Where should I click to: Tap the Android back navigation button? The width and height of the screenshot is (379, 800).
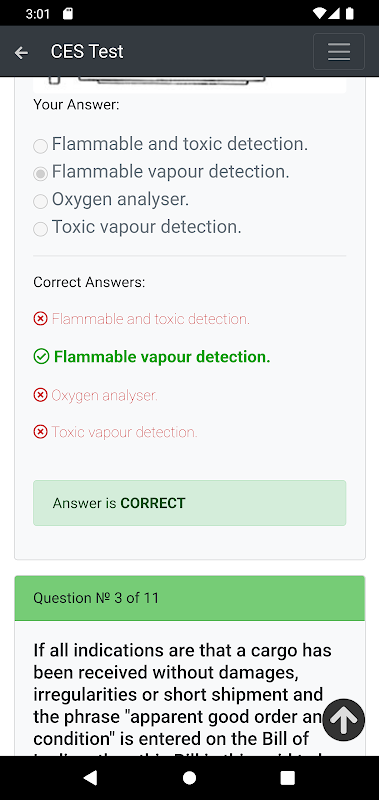[x=90, y=778]
